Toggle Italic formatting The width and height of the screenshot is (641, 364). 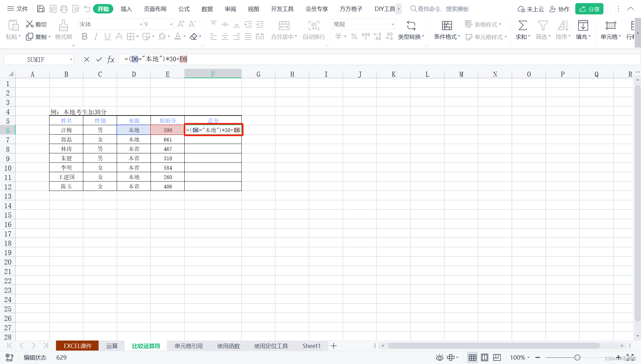pyautogui.click(x=96, y=37)
